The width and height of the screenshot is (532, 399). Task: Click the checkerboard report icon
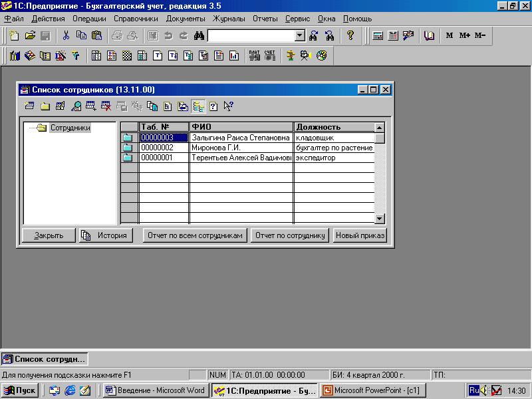pyautogui.click(x=127, y=55)
